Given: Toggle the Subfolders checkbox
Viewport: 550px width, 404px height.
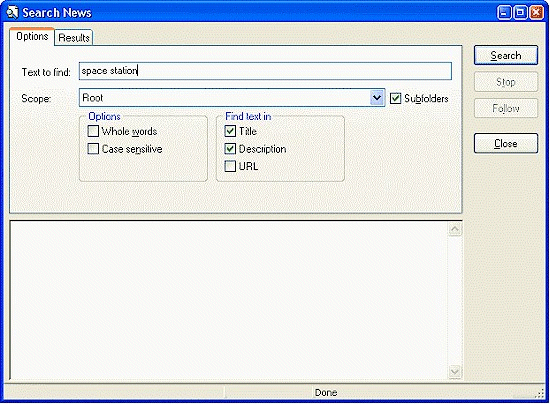Looking at the screenshot, I should click(x=395, y=98).
